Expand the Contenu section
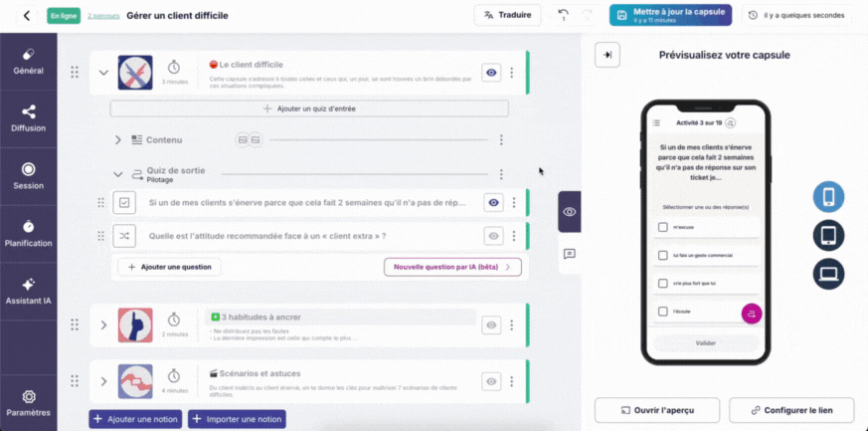Image resolution: width=868 pixels, height=431 pixels. [117, 140]
